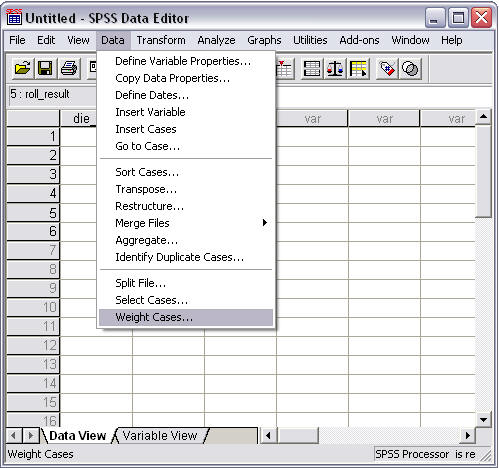This screenshot has height=468, width=499.
Task: Select the row 14 header
Action: point(33,383)
